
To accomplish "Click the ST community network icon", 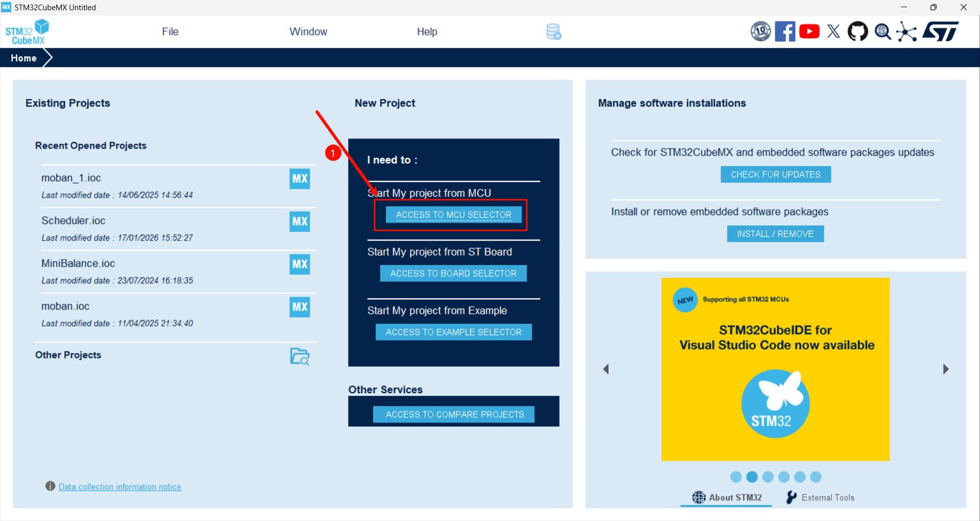I will pos(906,32).
